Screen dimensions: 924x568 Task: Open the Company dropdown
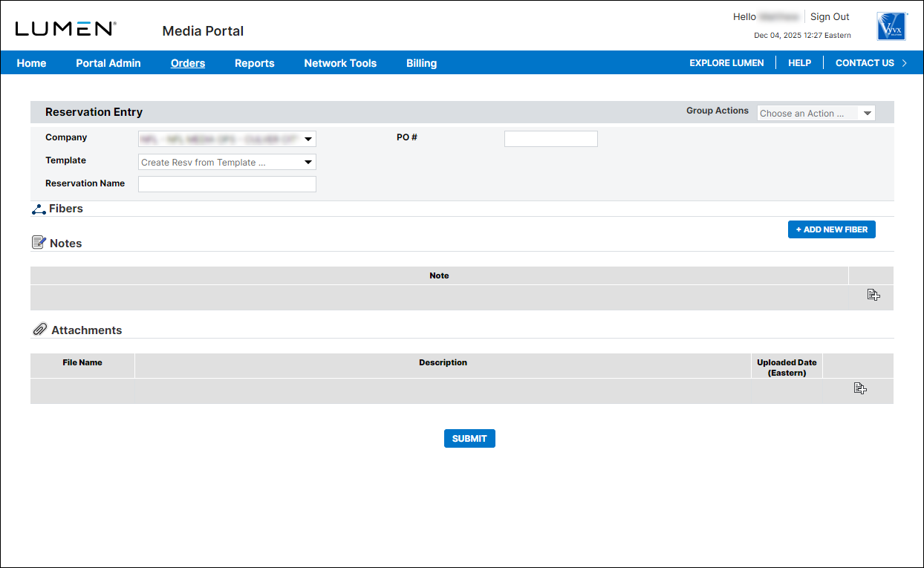point(227,140)
